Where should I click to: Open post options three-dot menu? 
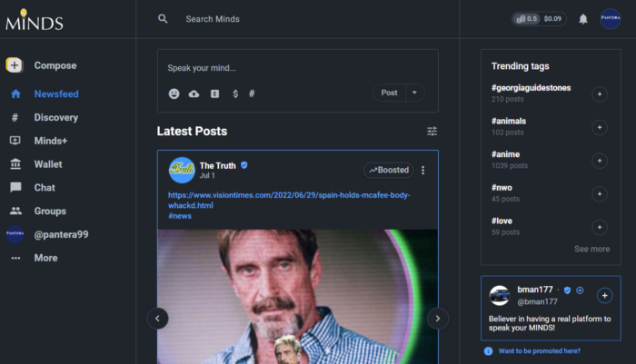point(423,171)
